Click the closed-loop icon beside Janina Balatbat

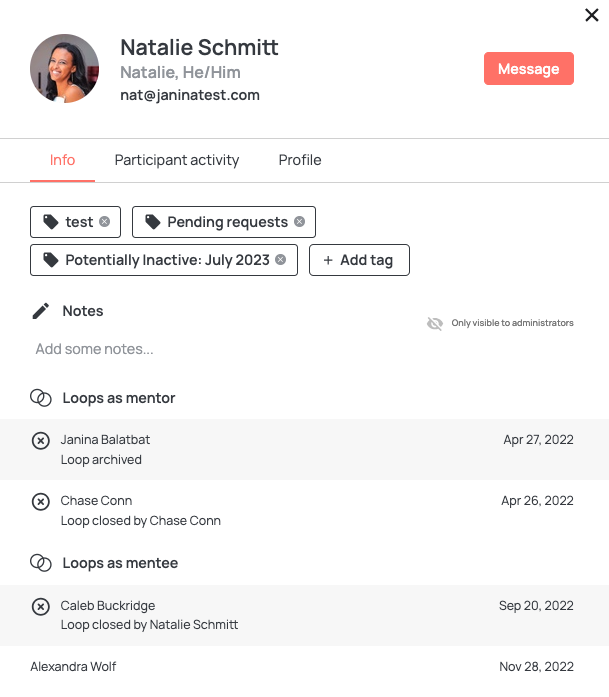pos(40,441)
